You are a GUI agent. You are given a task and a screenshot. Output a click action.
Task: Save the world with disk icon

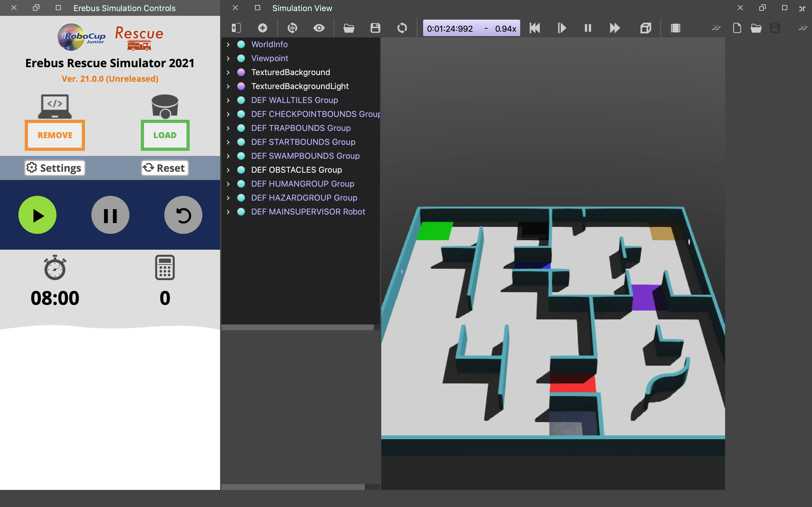click(375, 28)
